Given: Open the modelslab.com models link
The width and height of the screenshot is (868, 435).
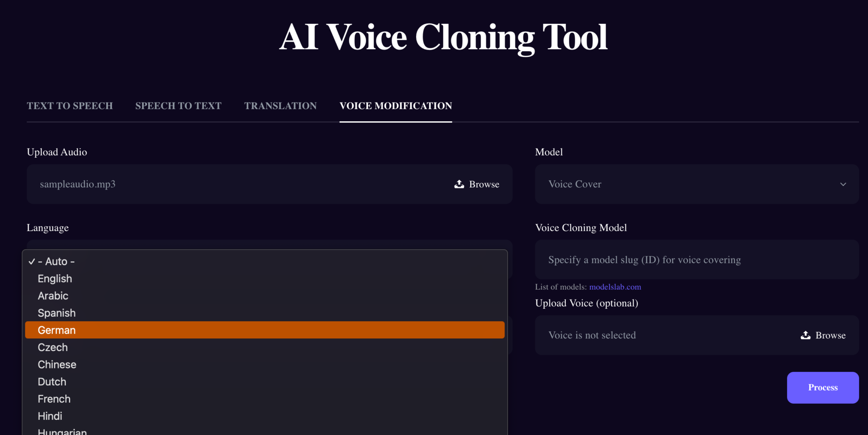Looking at the screenshot, I should pyautogui.click(x=615, y=287).
